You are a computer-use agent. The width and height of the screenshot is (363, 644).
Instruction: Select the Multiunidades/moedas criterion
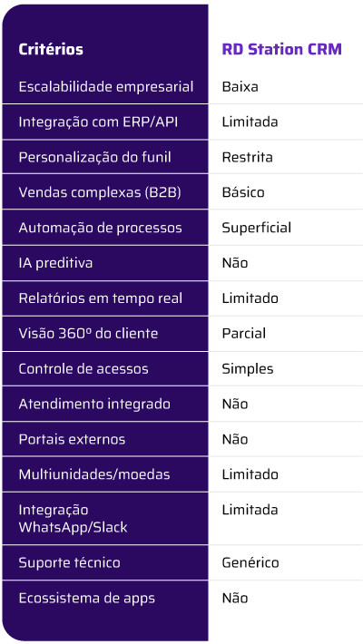point(94,474)
